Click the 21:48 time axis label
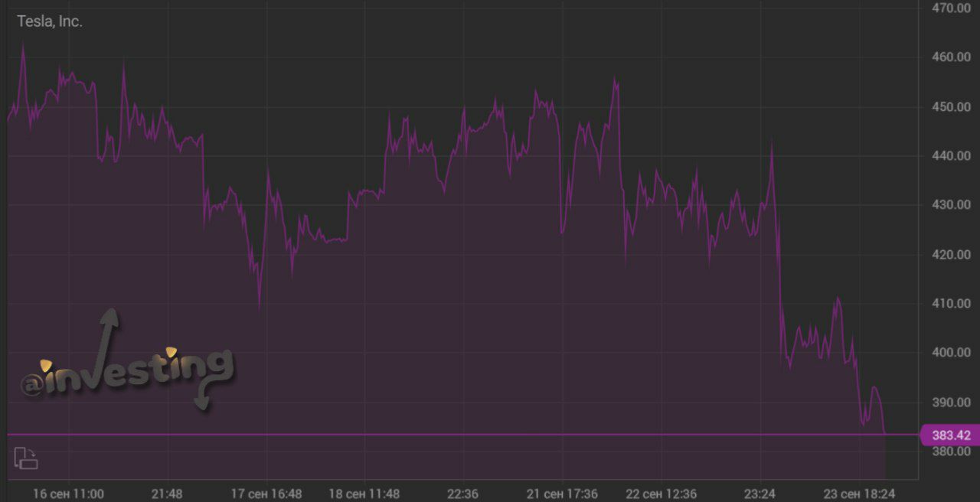Image resolution: width=980 pixels, height=502 pixels. pos(167,494)
